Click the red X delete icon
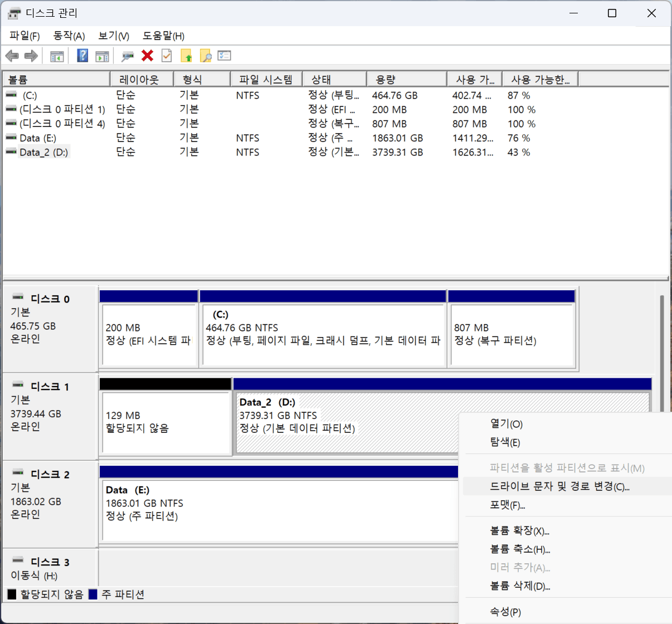This screenshot has width=672, height=624. click(x=147, y=56)
